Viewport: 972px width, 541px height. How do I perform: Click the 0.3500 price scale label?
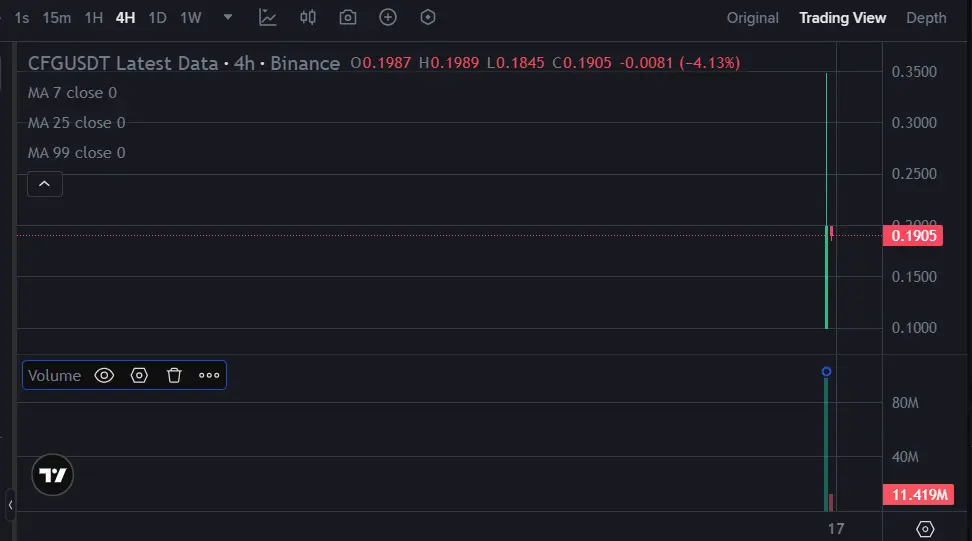[914, 72]
